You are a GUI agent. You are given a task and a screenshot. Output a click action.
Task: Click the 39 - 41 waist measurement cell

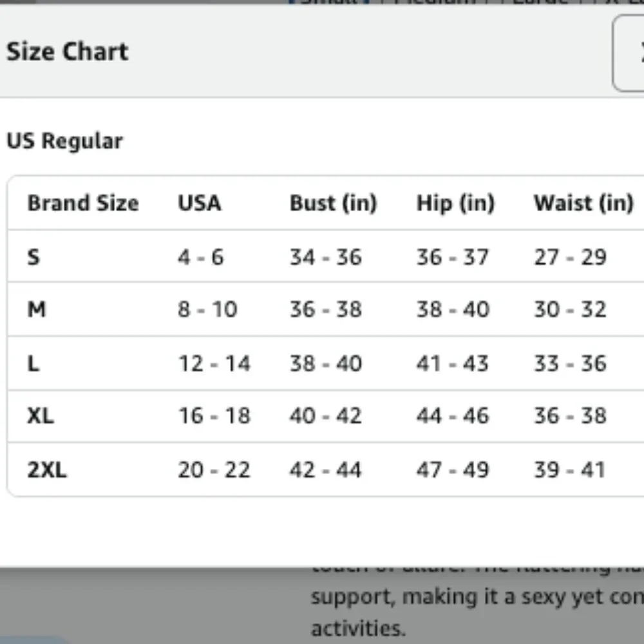(x=570, y=469)
